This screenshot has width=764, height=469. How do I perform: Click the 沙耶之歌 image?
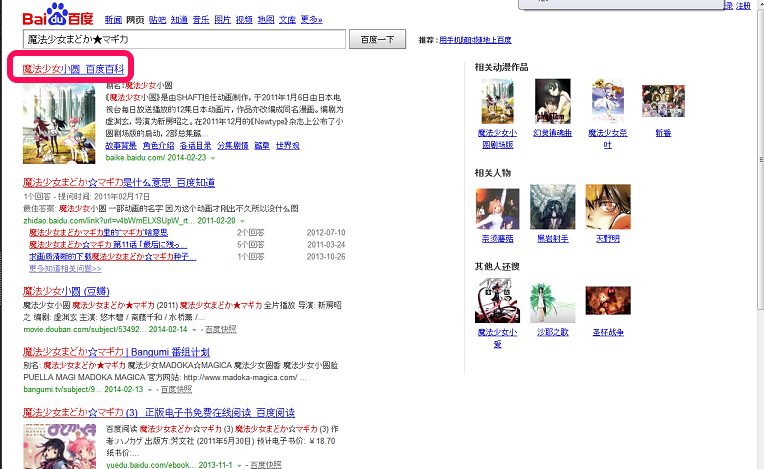[553, 302]
